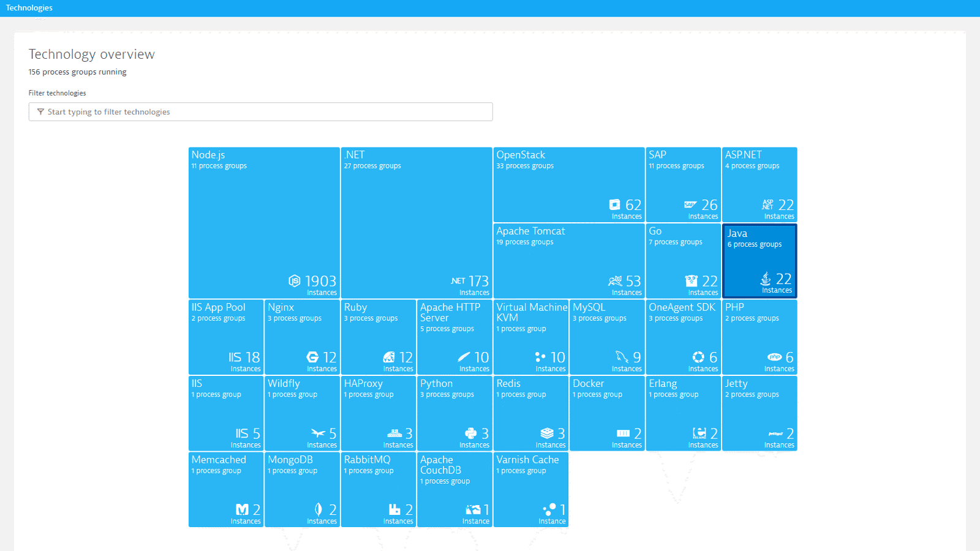
Task: Click the Technologies header title
Action: (29, 7)
